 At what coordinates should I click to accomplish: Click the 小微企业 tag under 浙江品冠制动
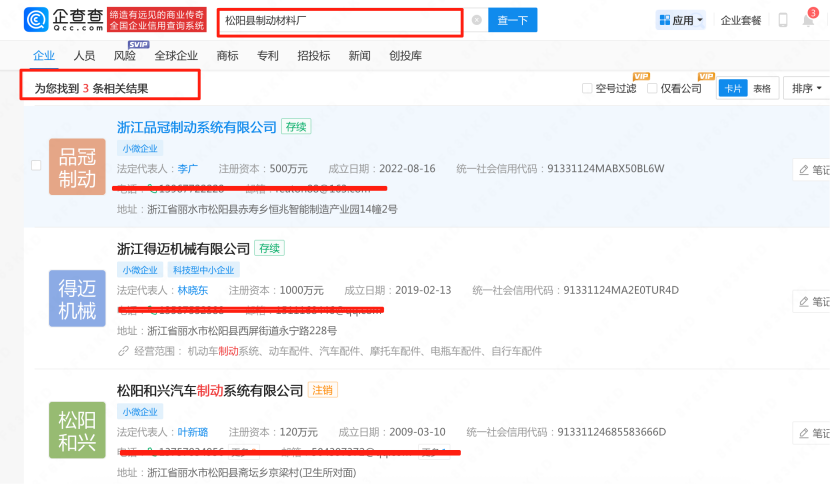[140, 148]
